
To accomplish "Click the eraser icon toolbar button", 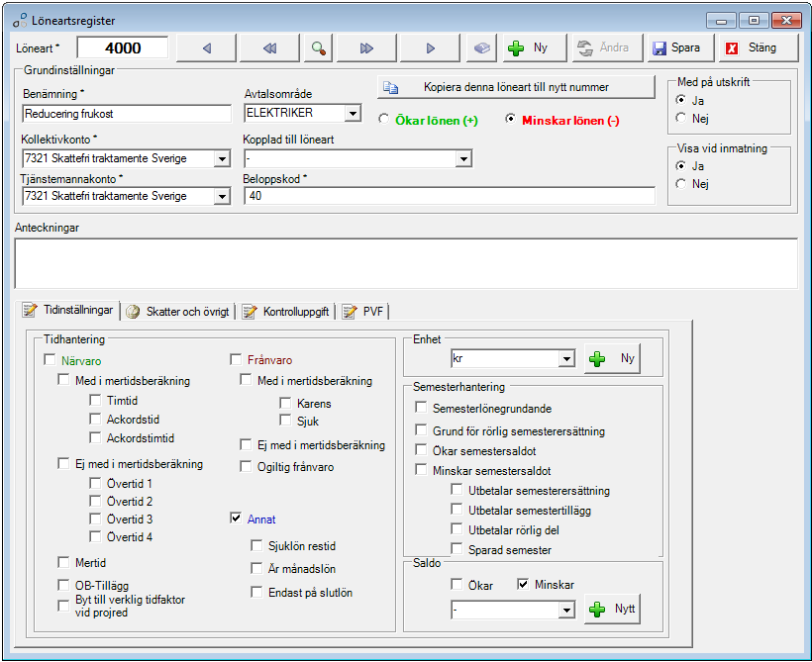I will pos(481,48).
